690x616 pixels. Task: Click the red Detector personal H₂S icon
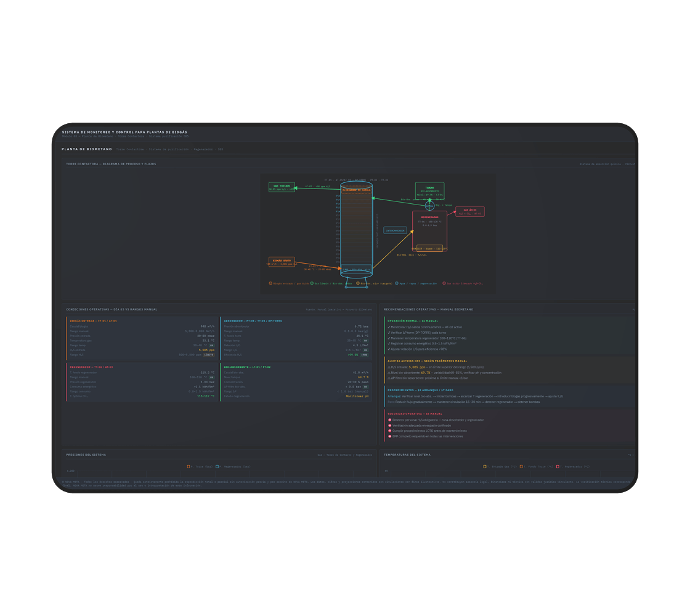pyautogui.click(x=390, y=420)
